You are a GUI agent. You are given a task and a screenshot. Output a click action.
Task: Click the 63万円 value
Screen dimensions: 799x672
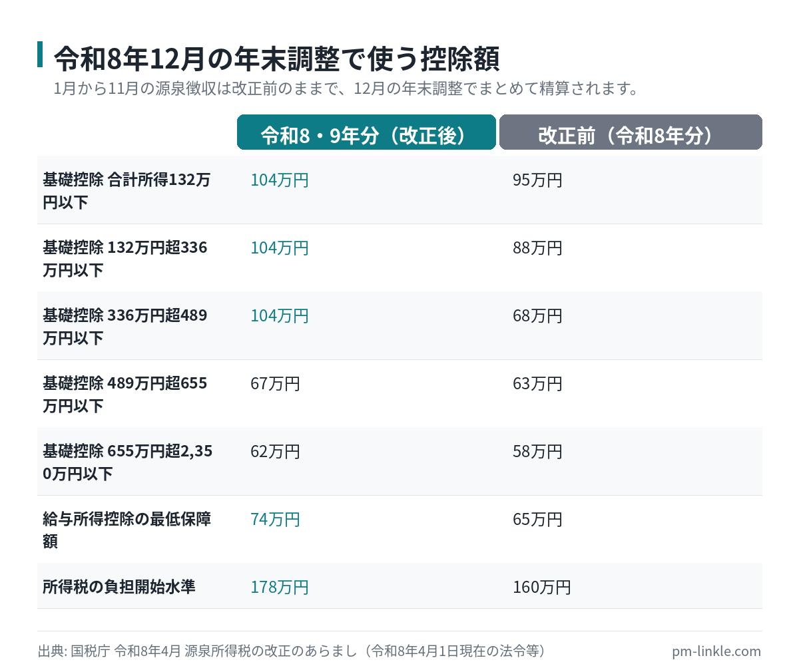(x=538, y=384)
